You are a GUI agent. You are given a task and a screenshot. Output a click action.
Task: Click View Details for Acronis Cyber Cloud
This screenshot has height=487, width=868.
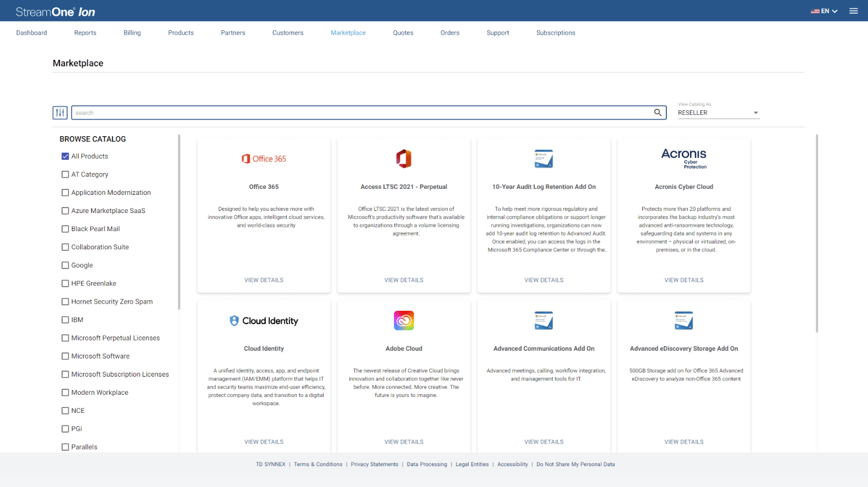pyautogui.click(x=683, y=280)
